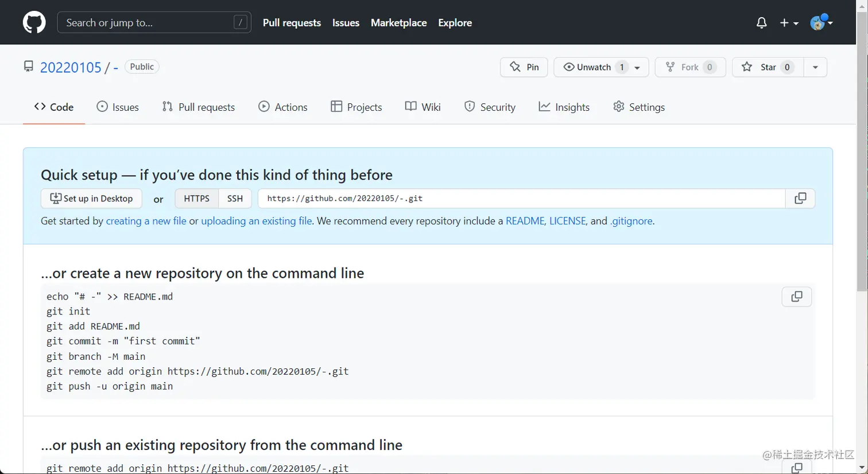This screenshot has height=474, width=868.
Task: Select the SSH clone protocol
Action: click(x=235, y=199)
